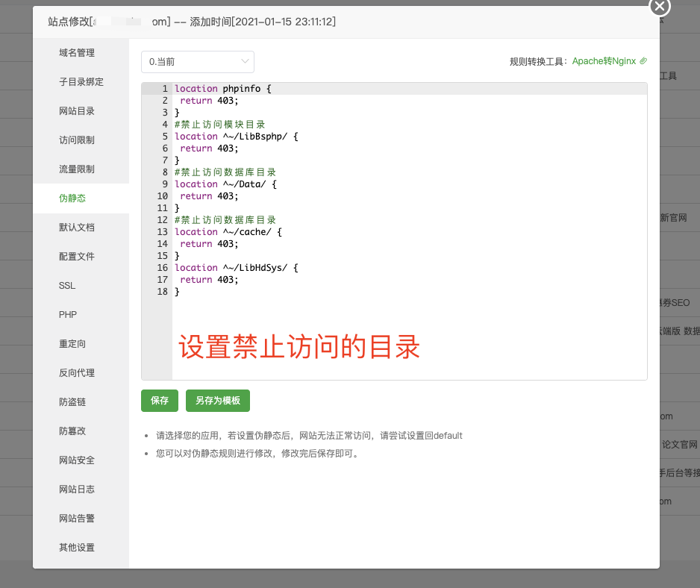Screen dimensions: 700x588
Task: Open the 其他设置 tab
Action: coord(77,548)
